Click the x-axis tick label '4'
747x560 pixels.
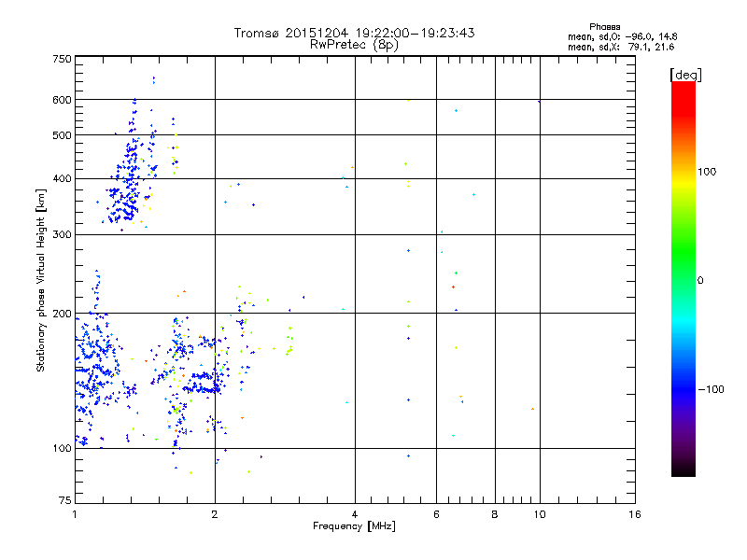355,514
